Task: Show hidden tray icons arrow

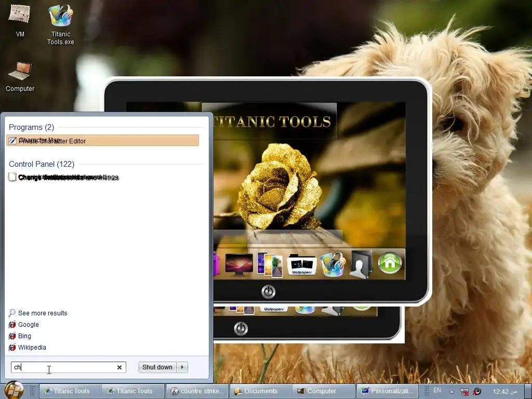Action: pos(451,392)
